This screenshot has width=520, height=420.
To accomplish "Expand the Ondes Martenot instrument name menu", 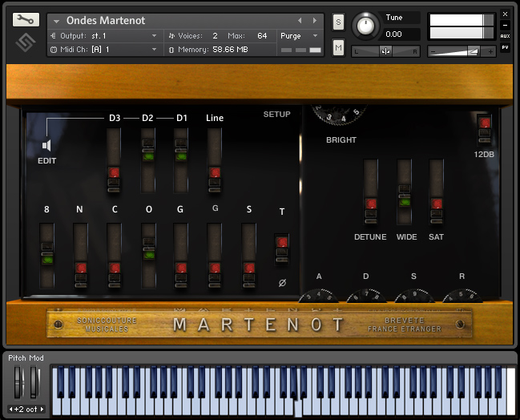I will 58,20.
